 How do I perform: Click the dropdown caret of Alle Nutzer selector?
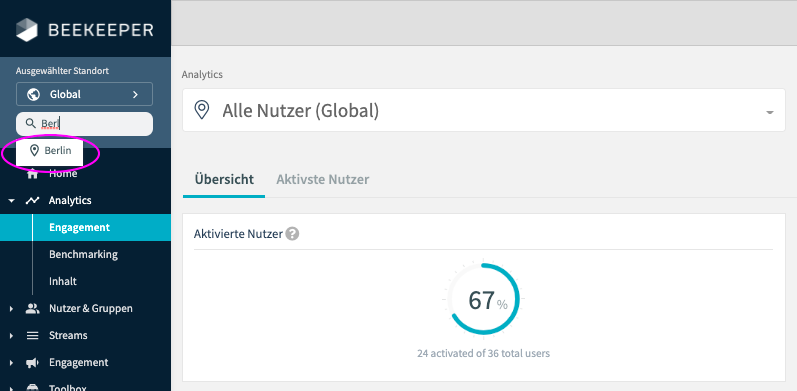tap(770, 112)
